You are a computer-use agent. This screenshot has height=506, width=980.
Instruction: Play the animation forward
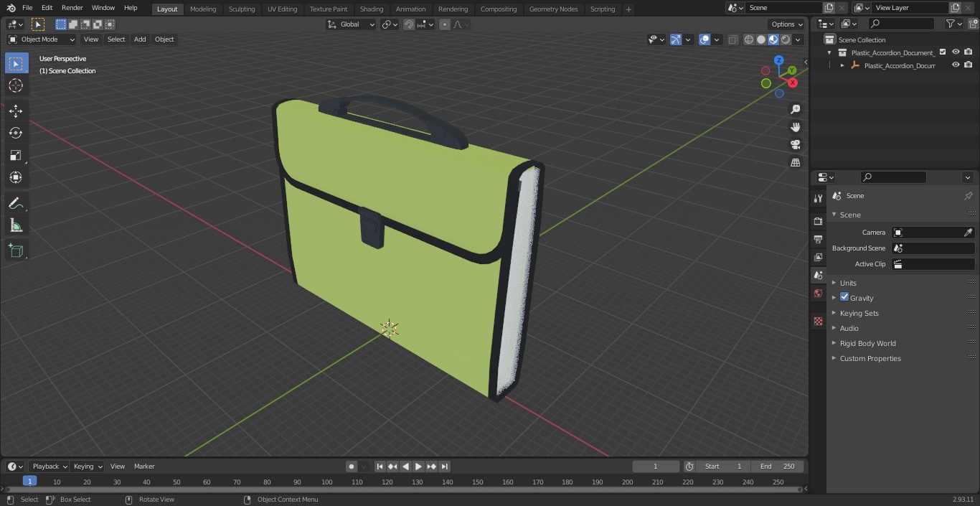418,467
